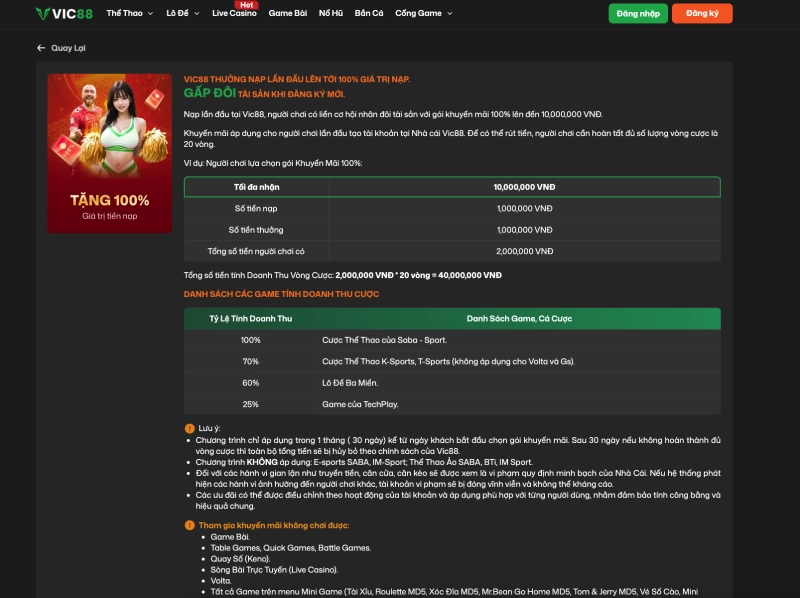Open the Game Bài menu item
Screen dimensions: 800x598
[288, 13]
